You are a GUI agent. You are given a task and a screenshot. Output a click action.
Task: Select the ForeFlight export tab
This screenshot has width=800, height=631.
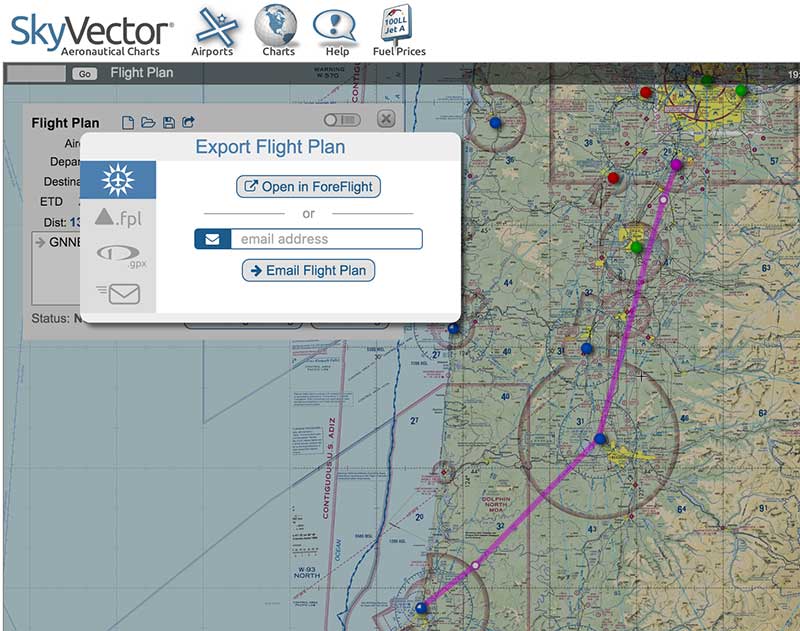[x=118, y=180]
